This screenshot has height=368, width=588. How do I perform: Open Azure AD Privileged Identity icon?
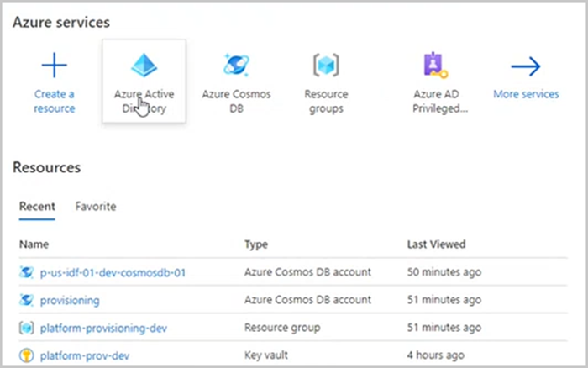click(434, 66)
